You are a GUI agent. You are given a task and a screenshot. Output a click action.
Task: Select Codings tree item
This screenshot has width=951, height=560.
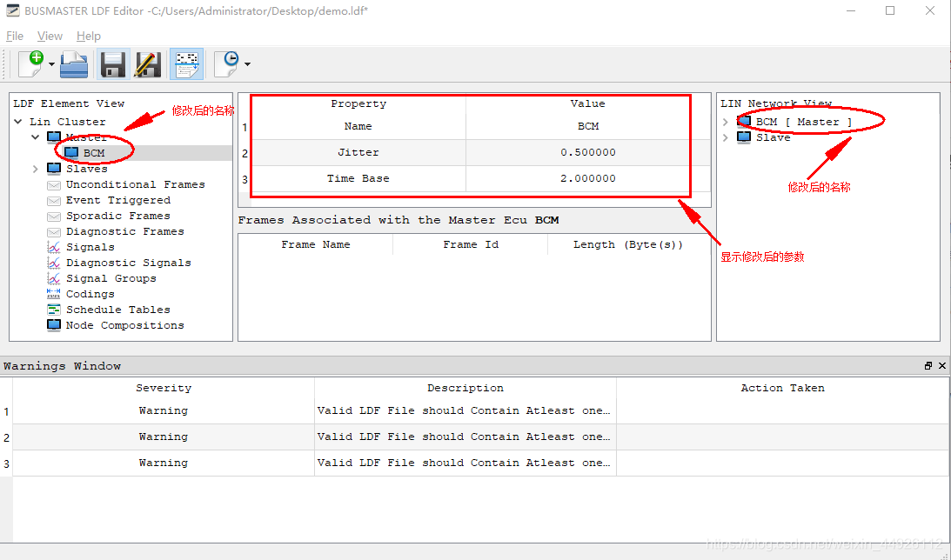point(90,295)
